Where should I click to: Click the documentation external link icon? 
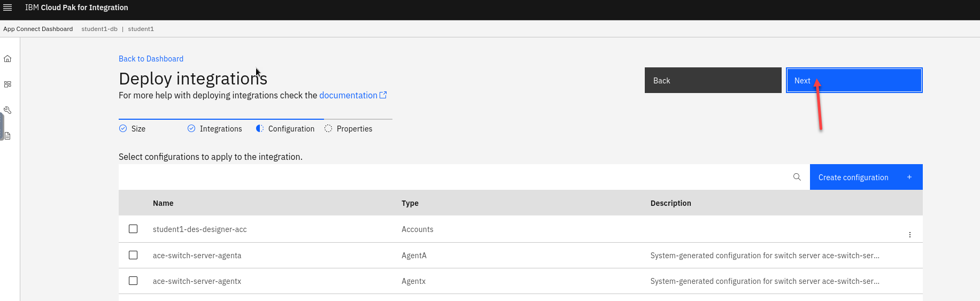383,95
